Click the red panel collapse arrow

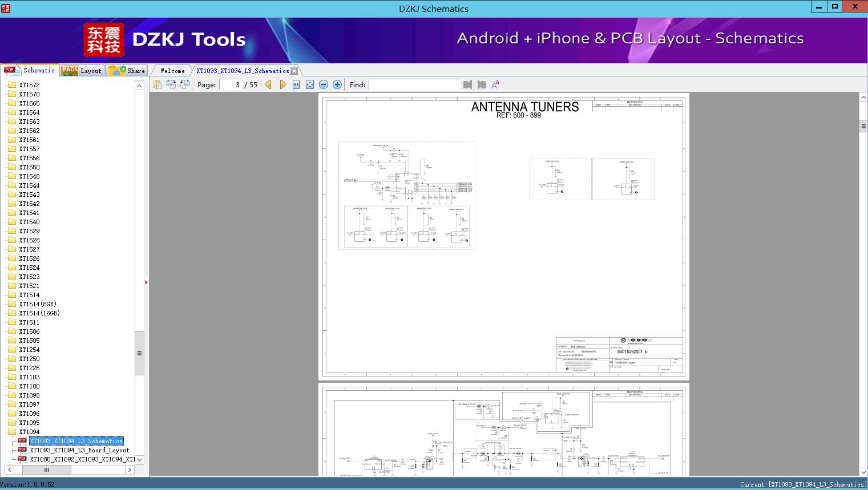(146, 282)
